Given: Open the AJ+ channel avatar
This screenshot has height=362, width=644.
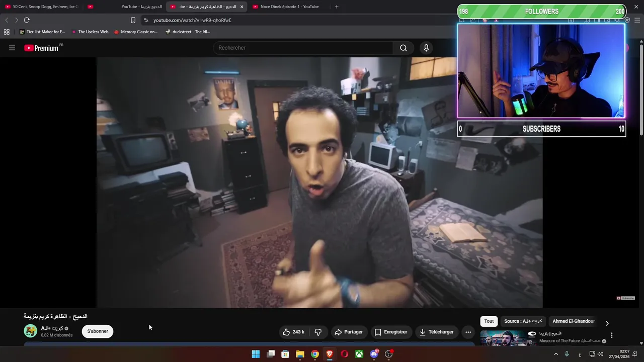Looking at the screenshot, I should (x=31, y=331).
